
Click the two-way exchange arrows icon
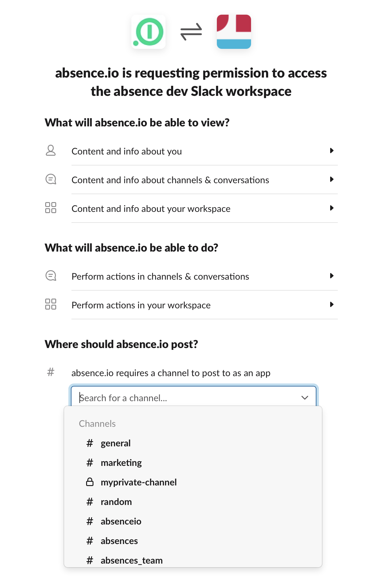(191, 32)
